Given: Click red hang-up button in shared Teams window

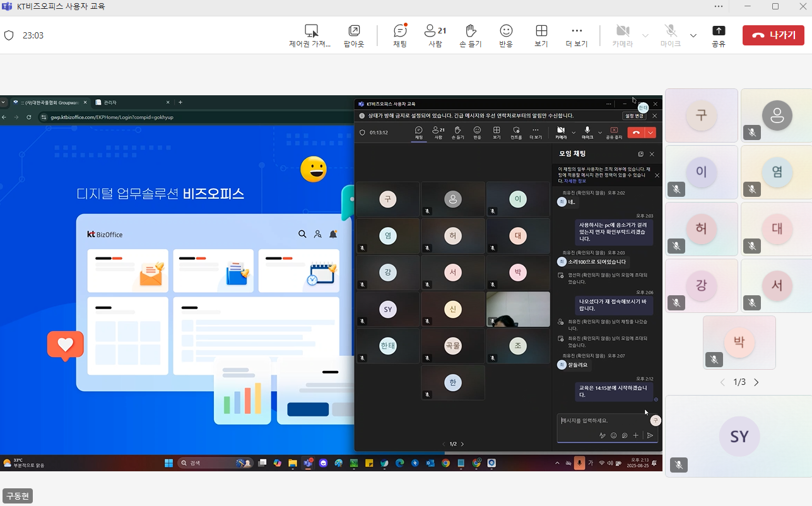Looking at the screenshot, I should tap(636, 132).
